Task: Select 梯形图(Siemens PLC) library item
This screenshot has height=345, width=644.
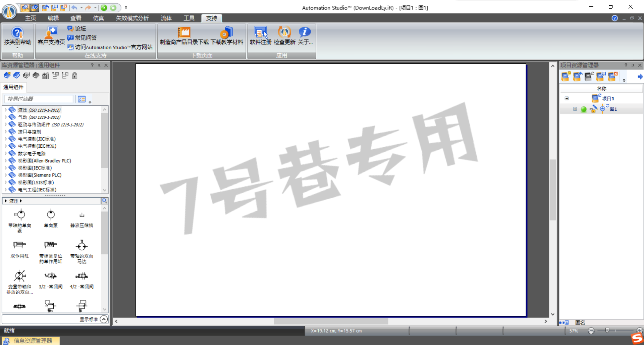Action: pyautogui.click(x=40, y=175)
